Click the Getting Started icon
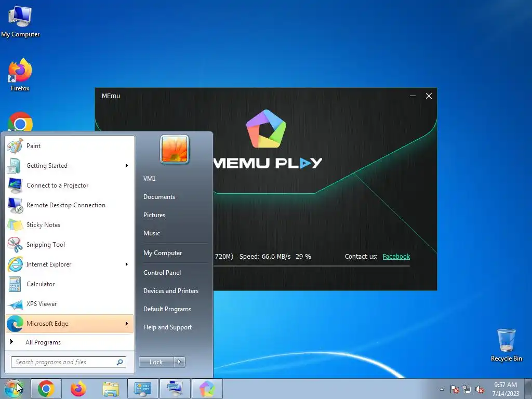532x399 pixels. pos(15,166)
